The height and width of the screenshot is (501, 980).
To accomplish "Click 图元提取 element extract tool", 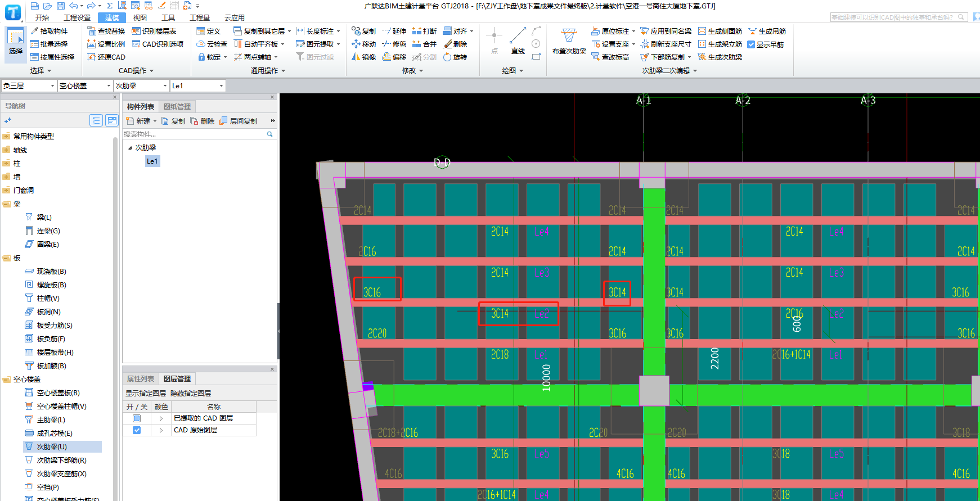I will (x=318, y=44).
